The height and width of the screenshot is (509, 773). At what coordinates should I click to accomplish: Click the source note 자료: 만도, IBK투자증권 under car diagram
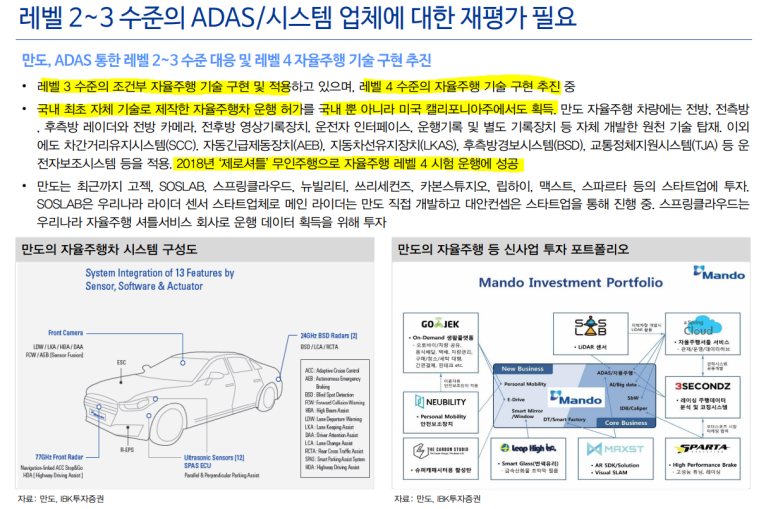click(x=61, y=499)
